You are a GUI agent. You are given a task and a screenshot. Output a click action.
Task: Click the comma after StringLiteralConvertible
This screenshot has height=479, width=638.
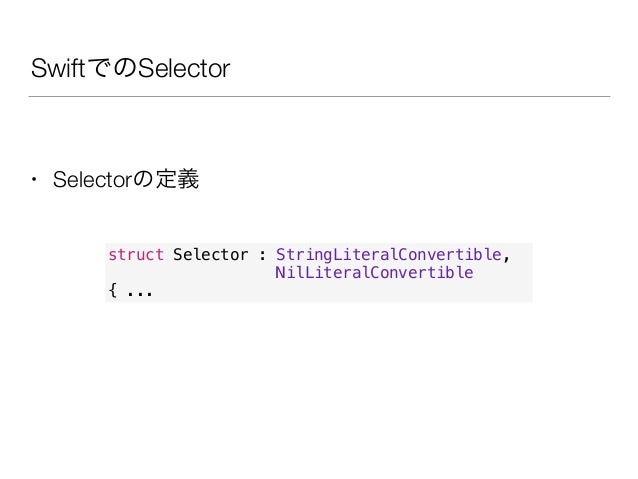(507, 259)
